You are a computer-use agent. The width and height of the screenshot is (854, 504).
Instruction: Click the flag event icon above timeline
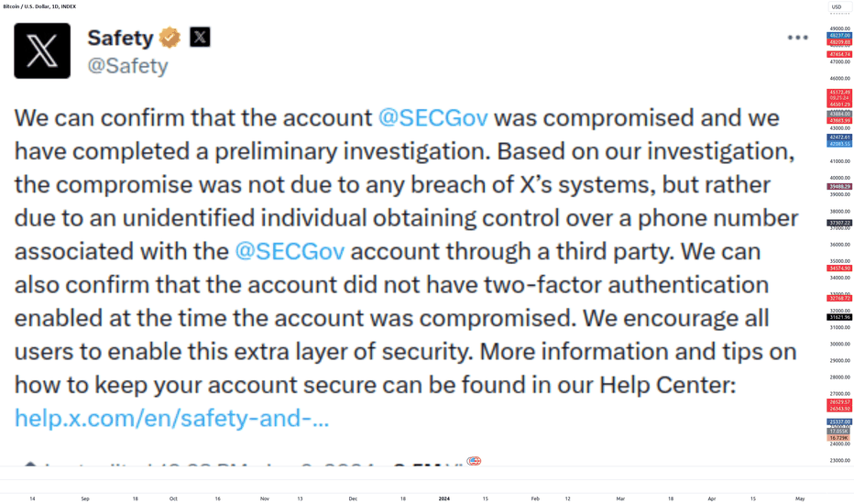pos(474,461)
